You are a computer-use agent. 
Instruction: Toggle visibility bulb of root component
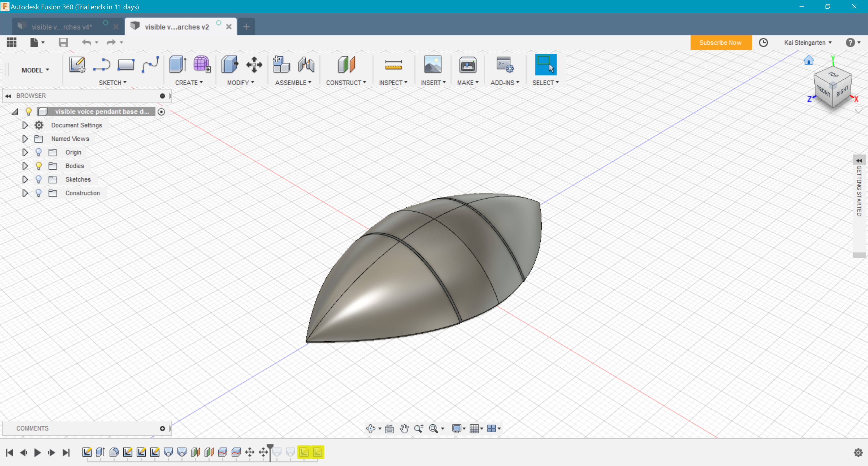(x=29, y=111)
